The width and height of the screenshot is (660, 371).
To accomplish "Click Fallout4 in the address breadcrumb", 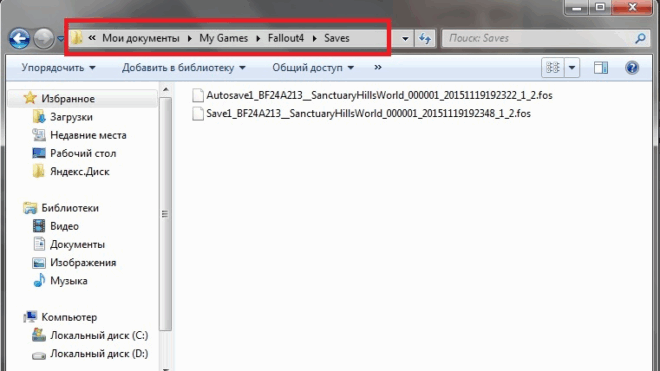I will point(286,38).
